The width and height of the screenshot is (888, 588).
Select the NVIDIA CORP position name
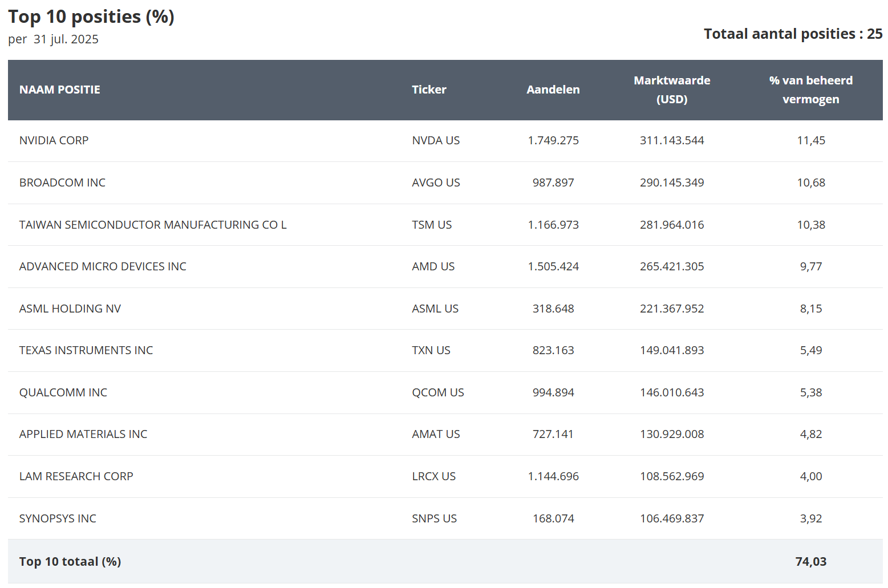[x=54, y=140]
